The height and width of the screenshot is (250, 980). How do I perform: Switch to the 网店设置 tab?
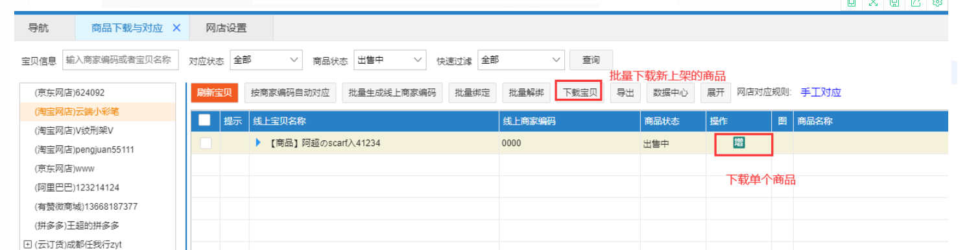(226, 28)
